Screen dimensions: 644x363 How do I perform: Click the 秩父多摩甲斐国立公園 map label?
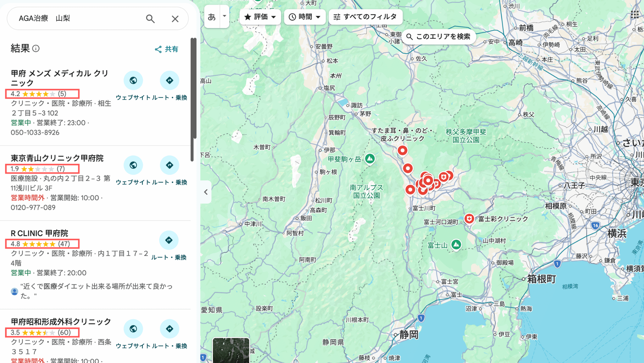point(466,136)
